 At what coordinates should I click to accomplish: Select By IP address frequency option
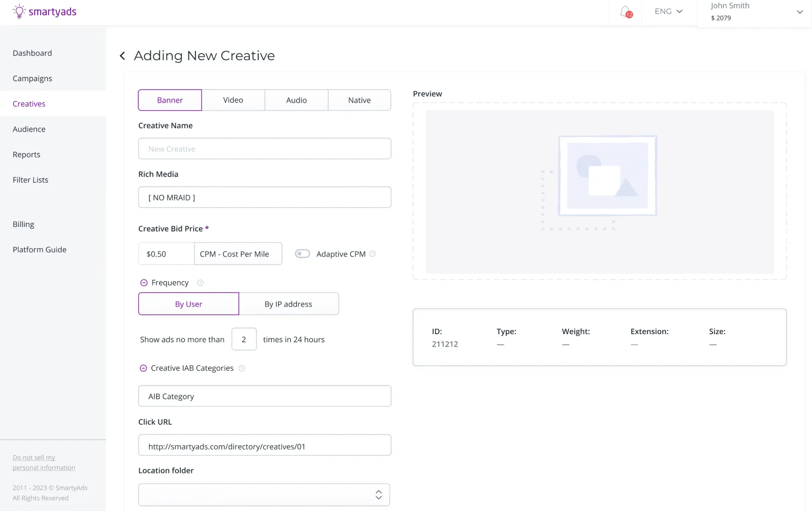point(288,304)
